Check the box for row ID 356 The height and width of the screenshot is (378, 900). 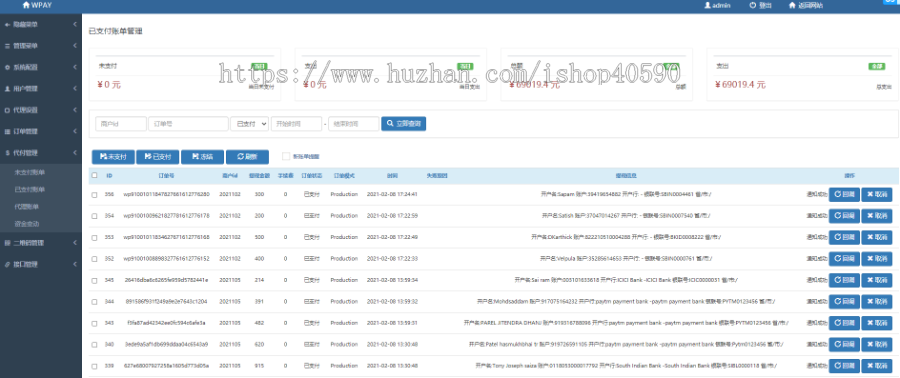coord(94,194)
